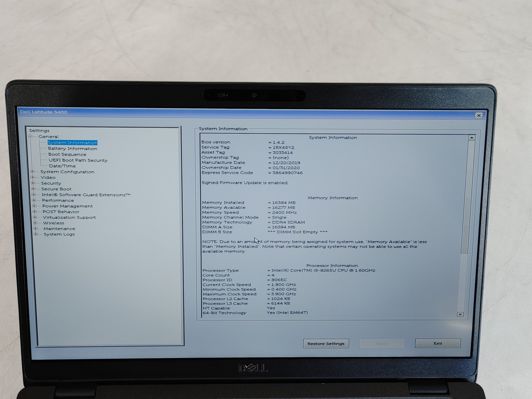Click 64-Bit Technology Yes (Intel EM64T)
The height and width of the screenshot is (399, 532).
pos(287,313)
